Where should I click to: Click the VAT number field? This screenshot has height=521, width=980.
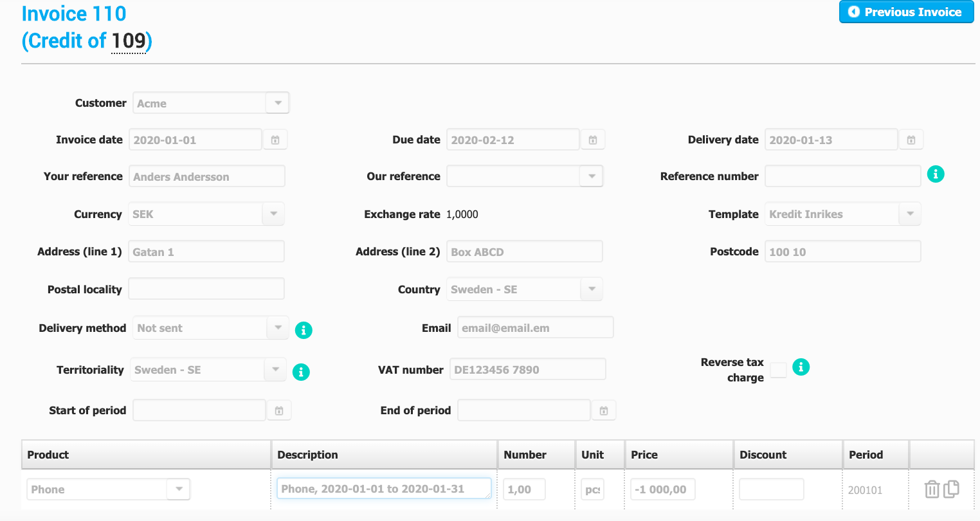tap(528, 369)
